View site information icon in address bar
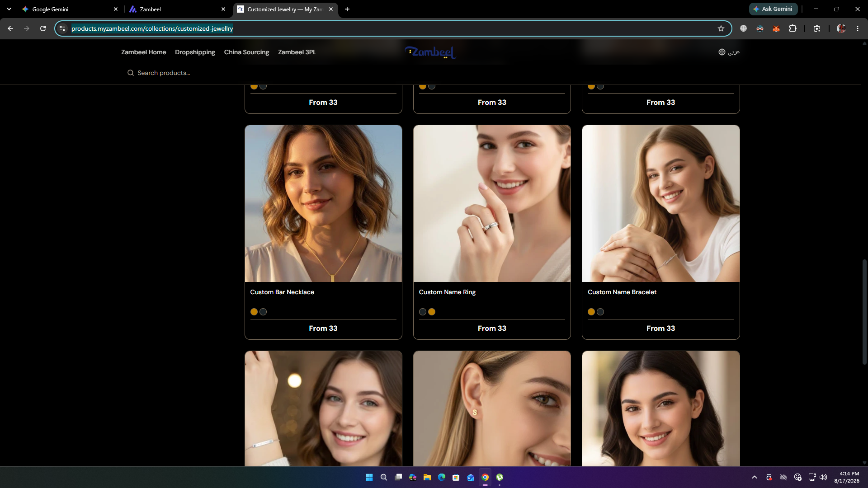Viewport: 868px width, 488px height. click(x=62, y=28)
